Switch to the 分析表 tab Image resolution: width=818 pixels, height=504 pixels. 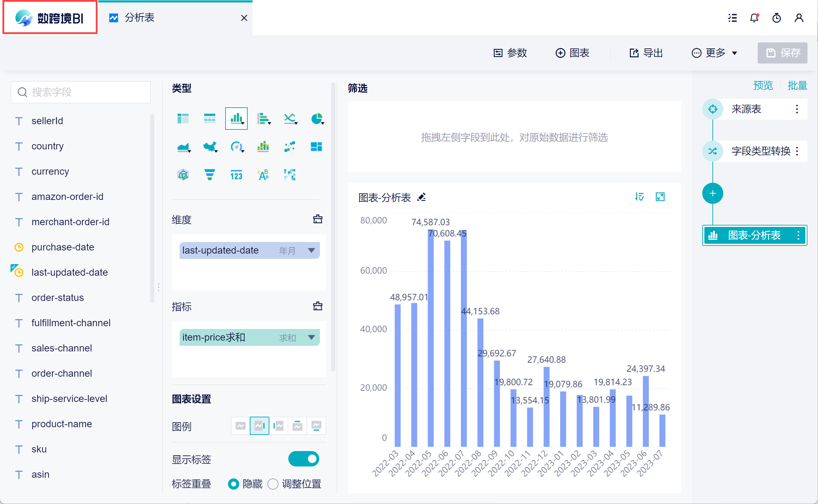140,18
